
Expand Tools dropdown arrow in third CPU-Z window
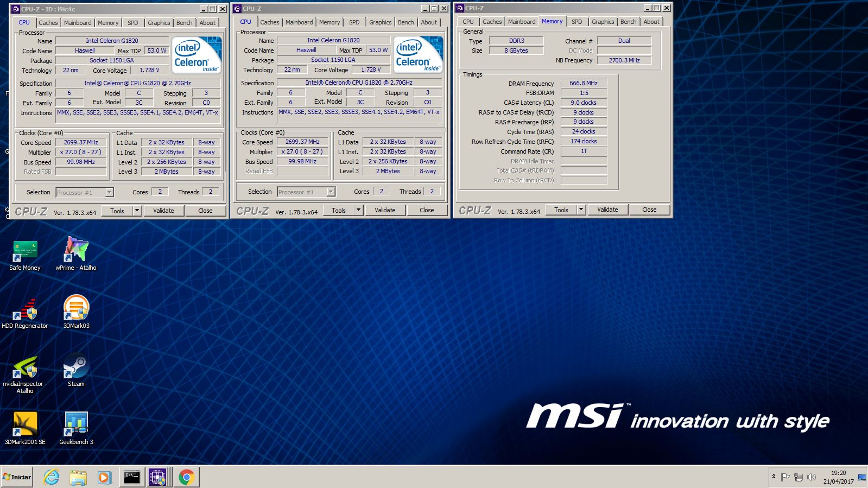tap(581, 210)
